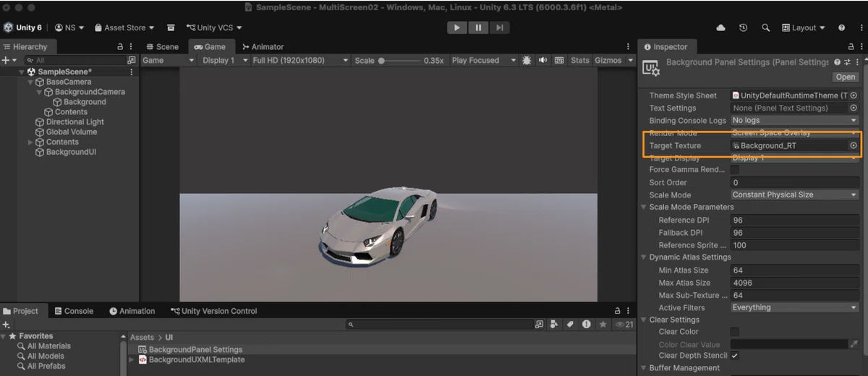The image size is (868, 376).
Task: Open Full HD resolution dropdown
Action: pos(300,61)
